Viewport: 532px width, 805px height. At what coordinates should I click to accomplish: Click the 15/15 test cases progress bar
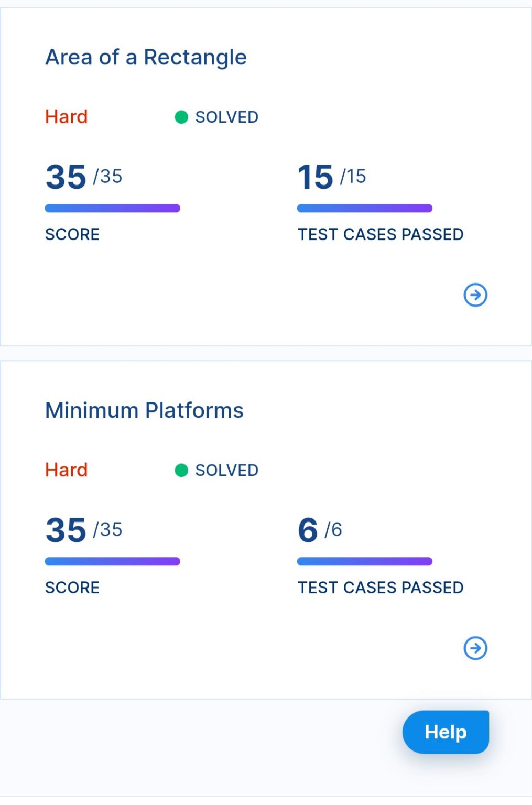pyautogui.click(x=365, y=208)
